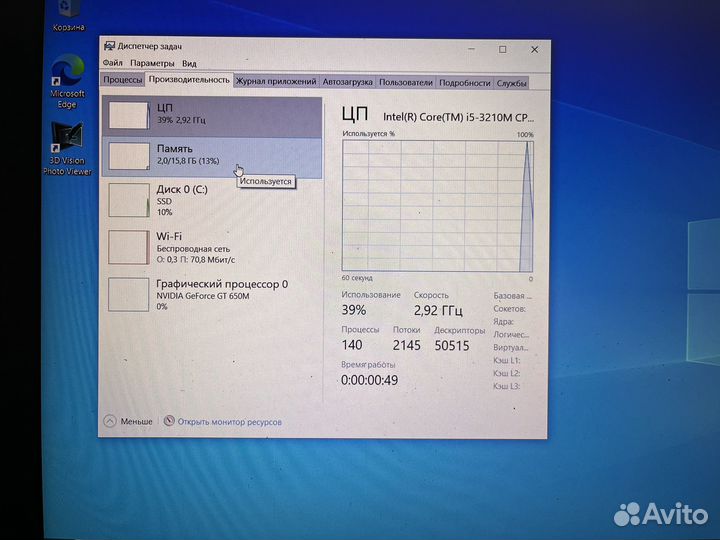Open the Файл menu
This screenshot has width=720, height=540.
click(112, 64)
